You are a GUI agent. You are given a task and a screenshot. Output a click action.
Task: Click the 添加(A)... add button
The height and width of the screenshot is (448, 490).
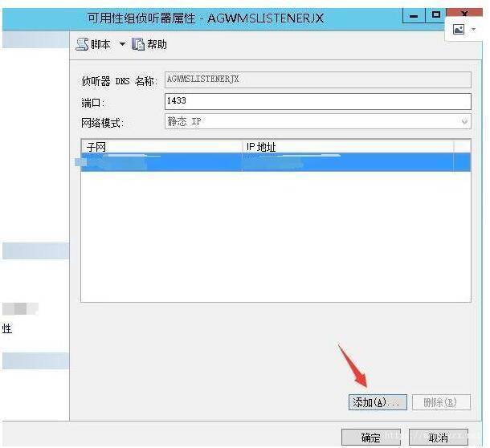point(378,402)
